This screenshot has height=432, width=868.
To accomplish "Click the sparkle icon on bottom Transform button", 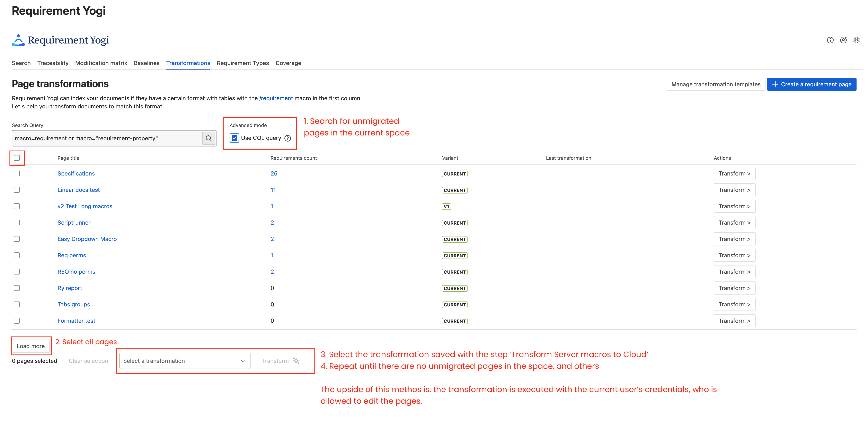I will coord(296,361).
